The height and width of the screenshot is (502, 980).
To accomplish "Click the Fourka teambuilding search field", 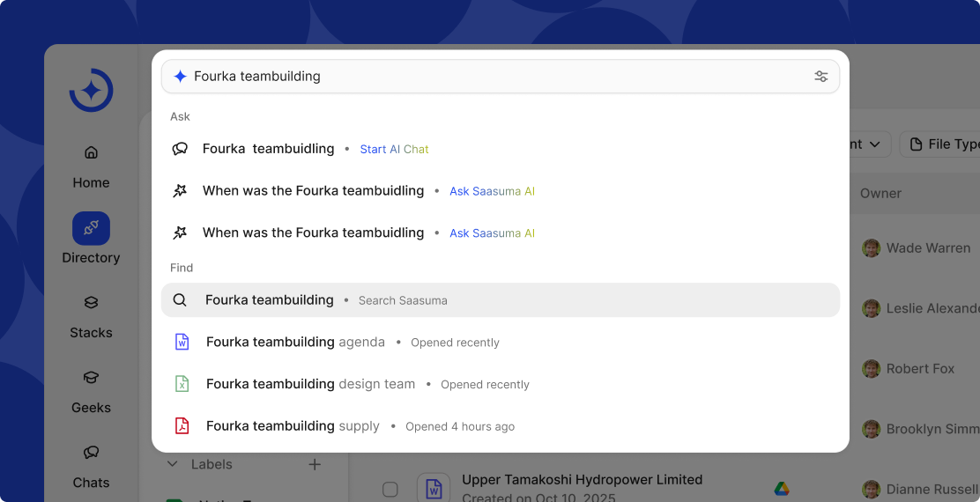I will point(494,77).
